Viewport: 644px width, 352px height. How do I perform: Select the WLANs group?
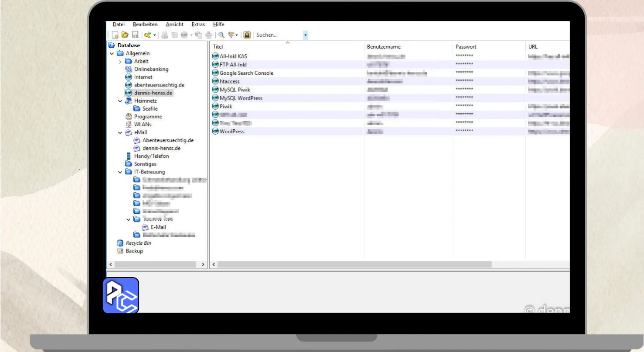[x=142, y=124]
